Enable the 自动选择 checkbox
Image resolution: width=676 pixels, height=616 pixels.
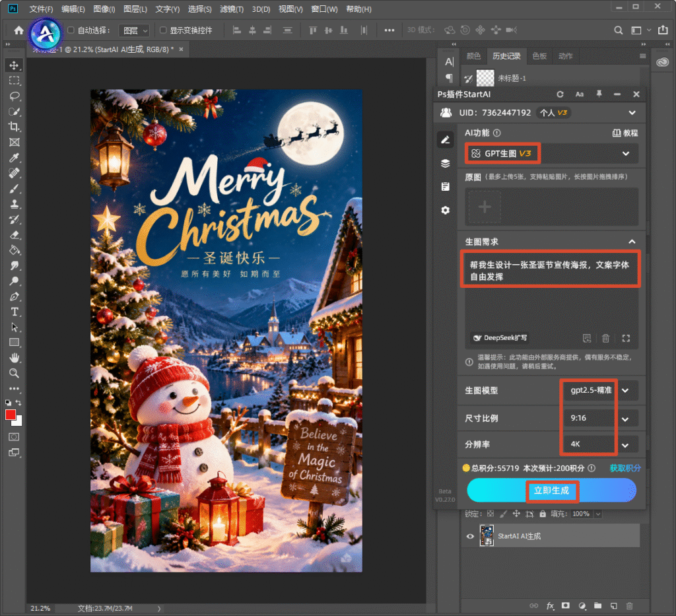pos(71,30)
